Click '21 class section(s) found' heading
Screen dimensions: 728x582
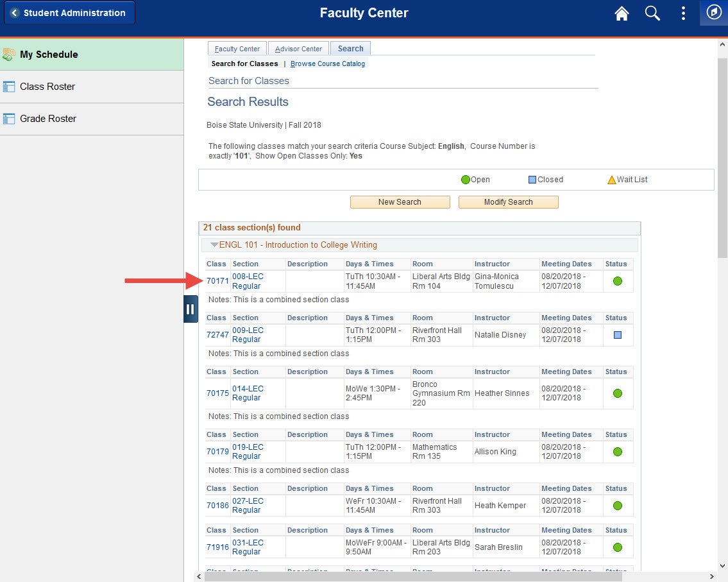pos(251,228)
